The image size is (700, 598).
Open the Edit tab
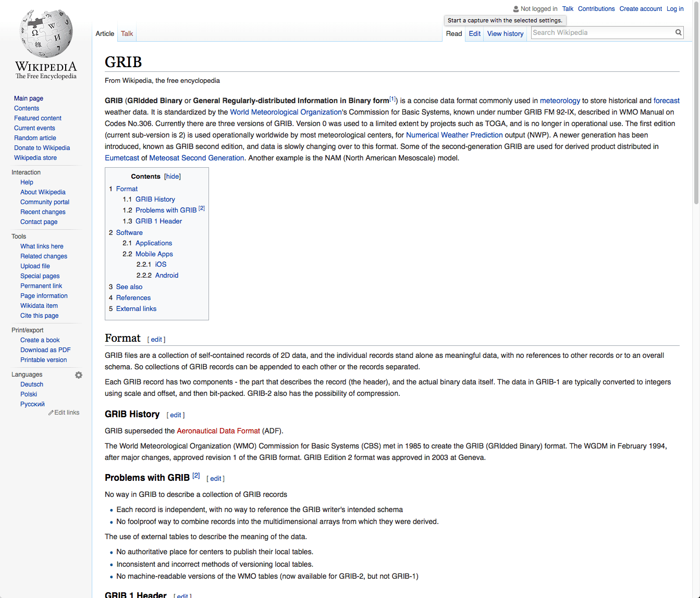(x=474, y=33)
